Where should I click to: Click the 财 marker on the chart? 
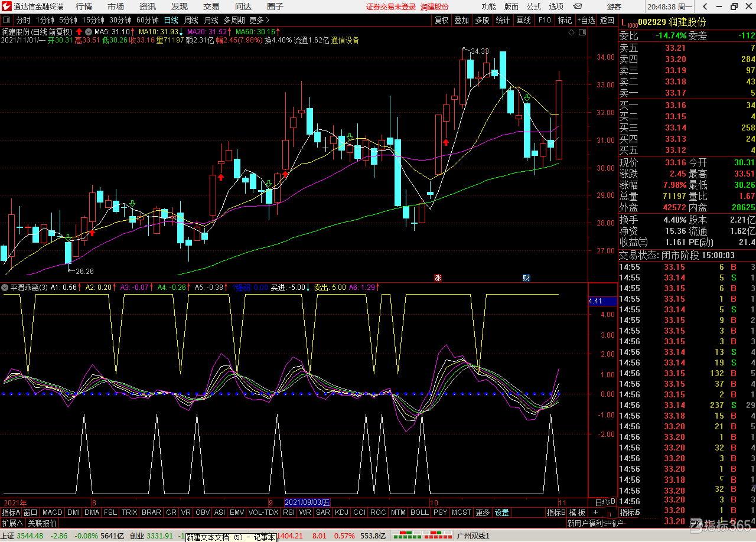click(526, 277)
